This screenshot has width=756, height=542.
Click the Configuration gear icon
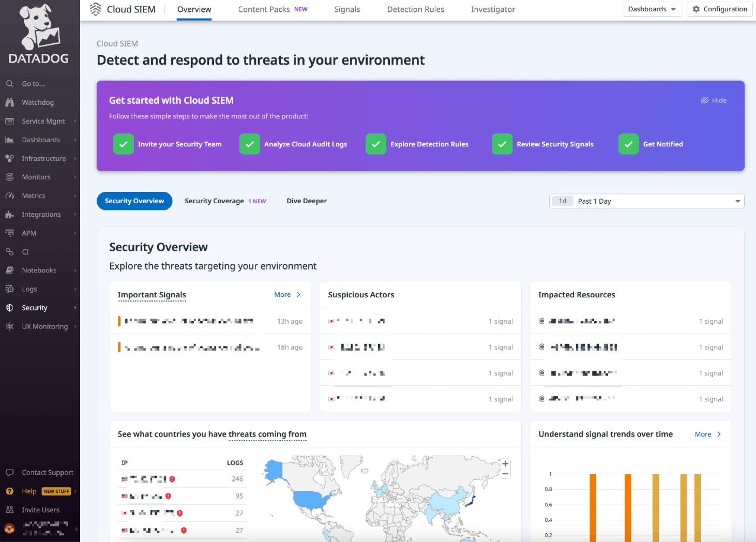click(696, 9)
